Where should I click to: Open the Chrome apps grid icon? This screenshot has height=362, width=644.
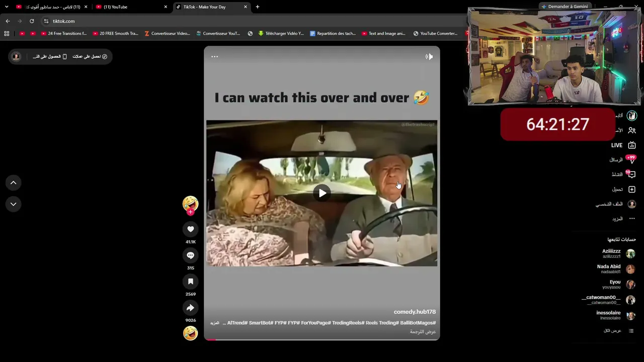click(7, 34)
